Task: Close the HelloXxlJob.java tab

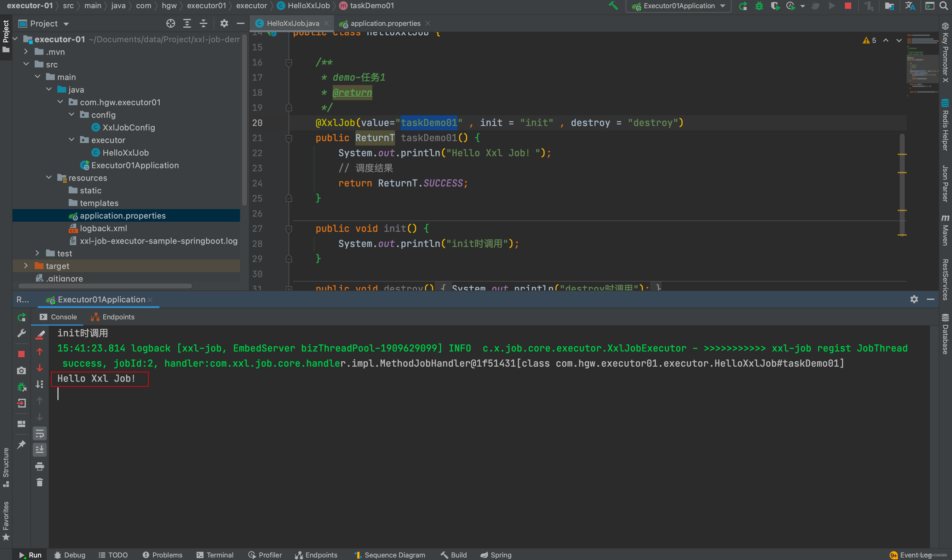Action: click(326, 23)
